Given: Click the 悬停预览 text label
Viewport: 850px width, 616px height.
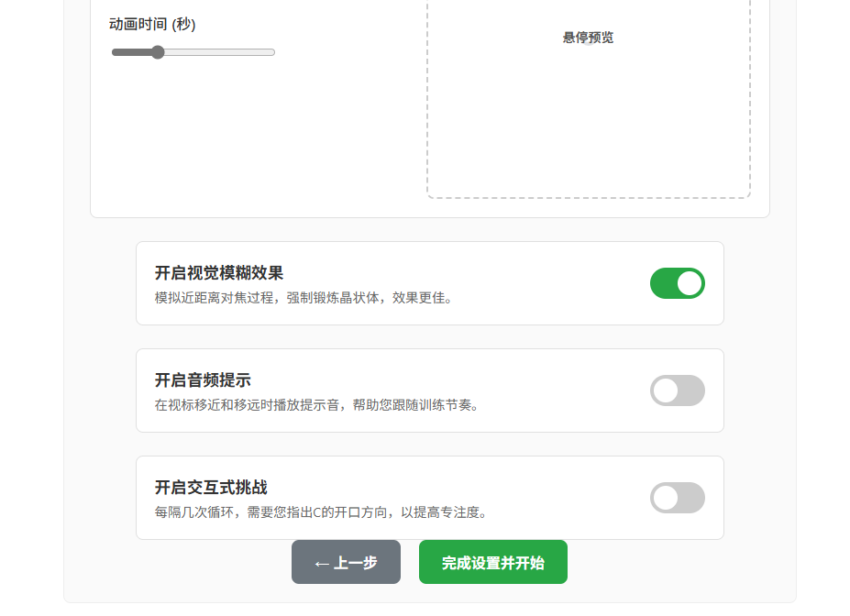Looking at the screenshot, I should pos(588,38).
